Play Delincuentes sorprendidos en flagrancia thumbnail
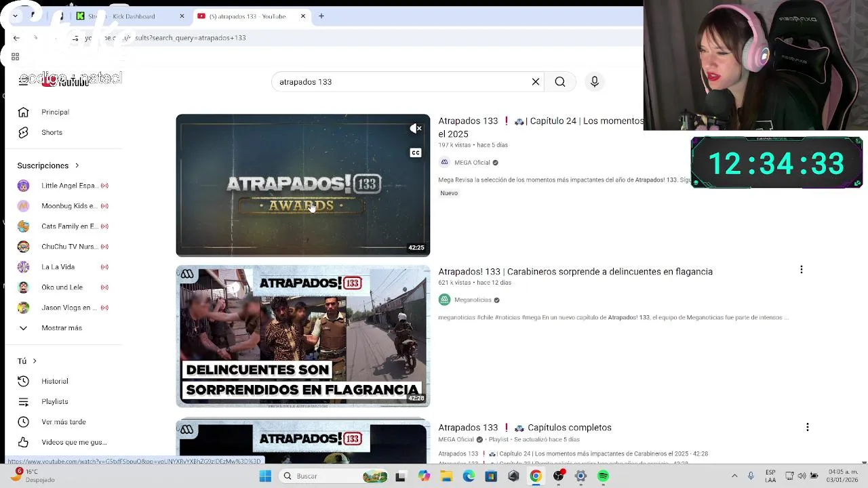 pos(302,336)
